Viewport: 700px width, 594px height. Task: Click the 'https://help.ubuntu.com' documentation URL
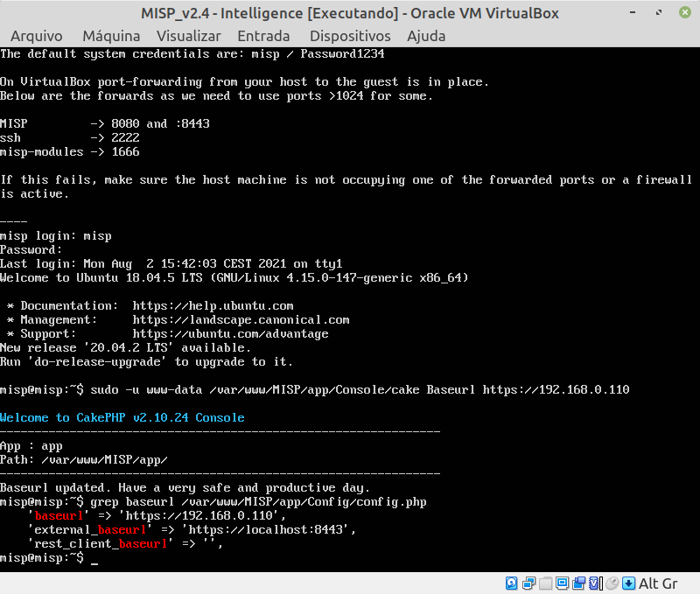click(213, 305)
